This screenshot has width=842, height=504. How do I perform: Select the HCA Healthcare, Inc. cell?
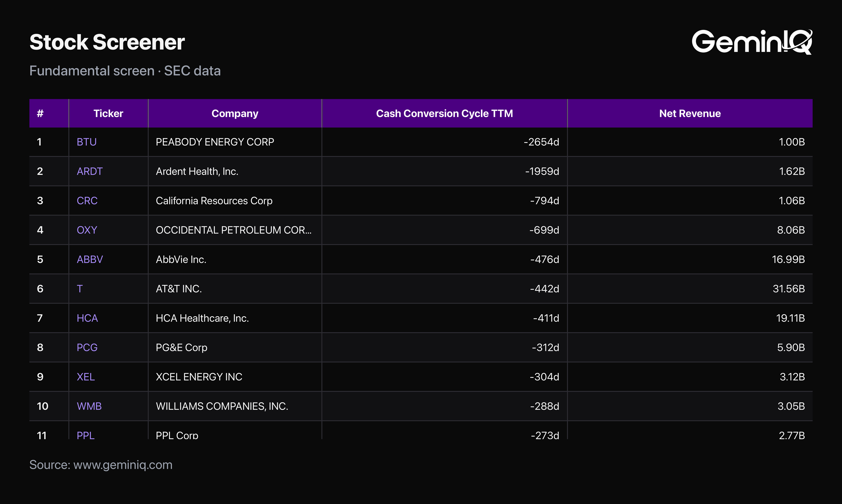click(x=235, y=318)
